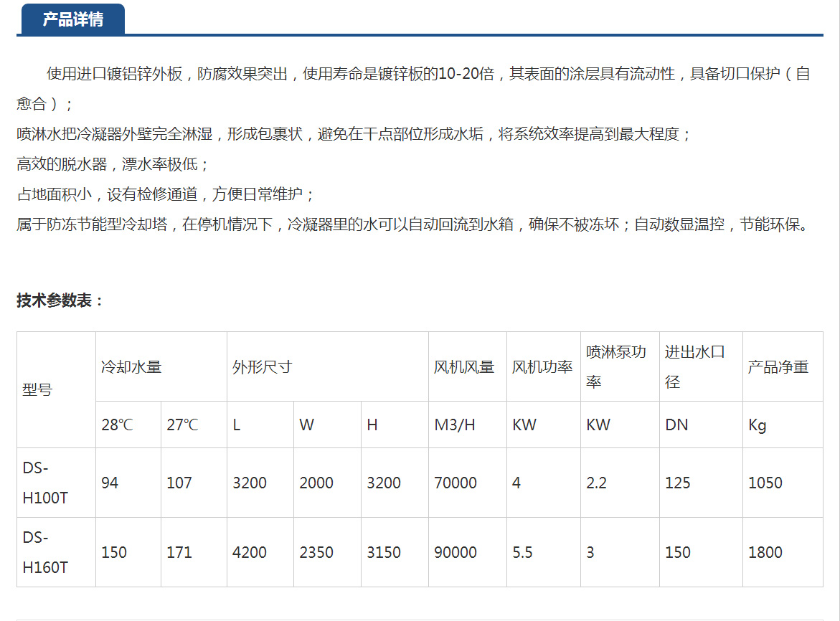The height and width of the screenshot is (621, 840).
Task: Select the 型号 column header
Action: [37, 390]
